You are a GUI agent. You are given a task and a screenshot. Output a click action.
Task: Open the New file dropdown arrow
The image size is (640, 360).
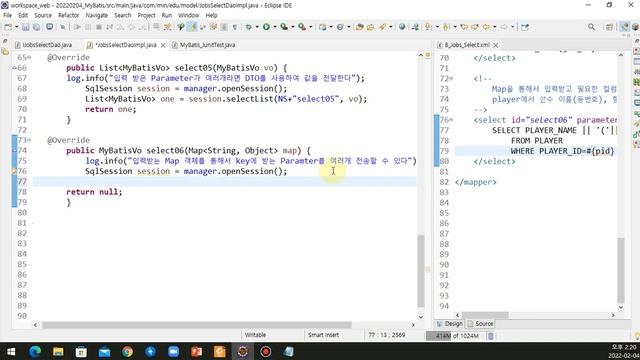click(17, 27)
